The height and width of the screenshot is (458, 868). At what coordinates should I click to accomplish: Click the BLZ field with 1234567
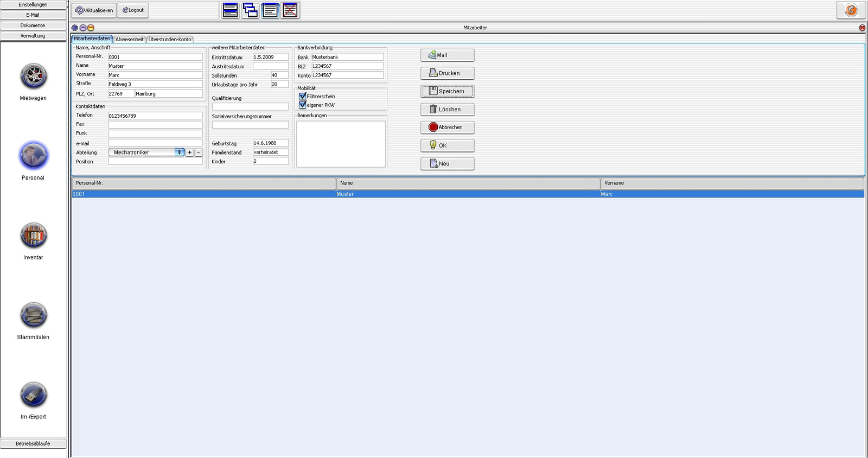(347, 66)
